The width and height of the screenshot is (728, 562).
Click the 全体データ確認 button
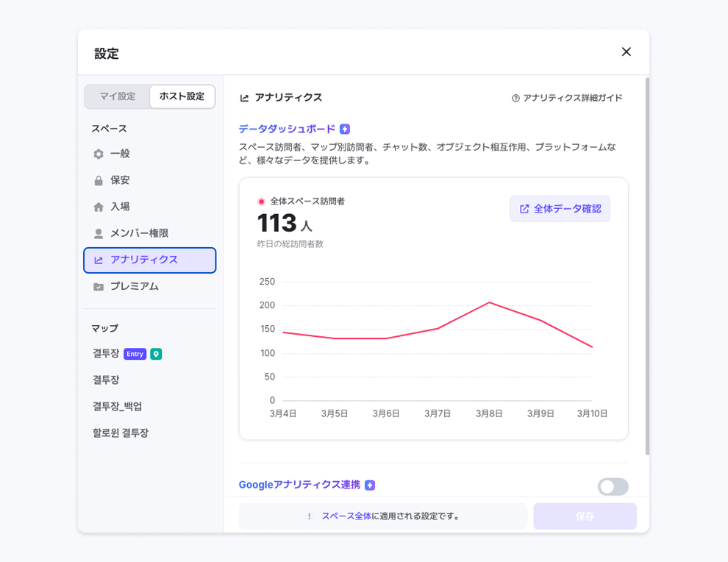pos(560,209)
